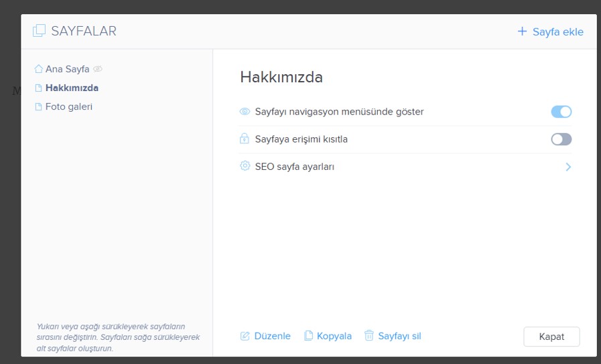This screenshot has width=601, height=364.
Task: Click the lock icon for access restriction
Action: (x=245, y=139)
